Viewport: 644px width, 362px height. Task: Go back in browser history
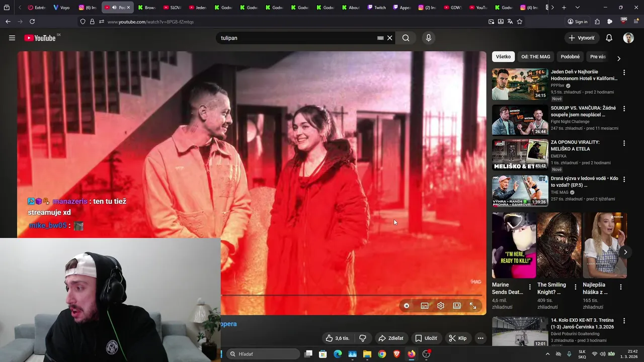[8, 22]
